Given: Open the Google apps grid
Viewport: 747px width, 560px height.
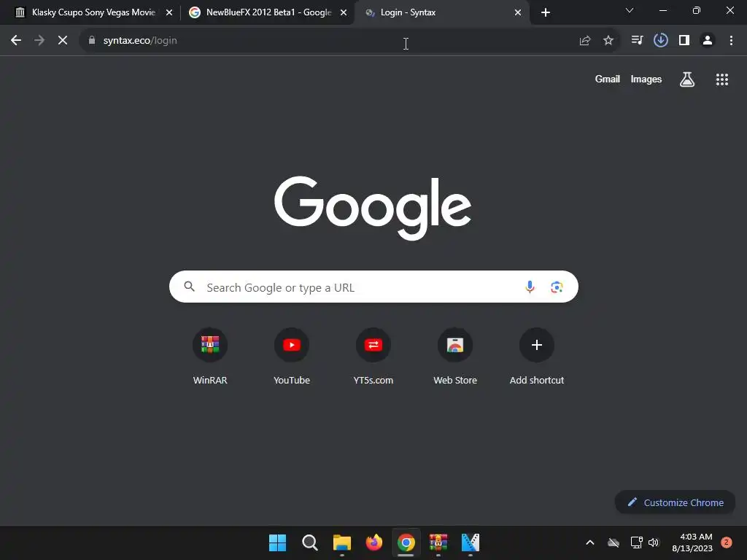Looking at the screenshot, I should pos(722,79).
